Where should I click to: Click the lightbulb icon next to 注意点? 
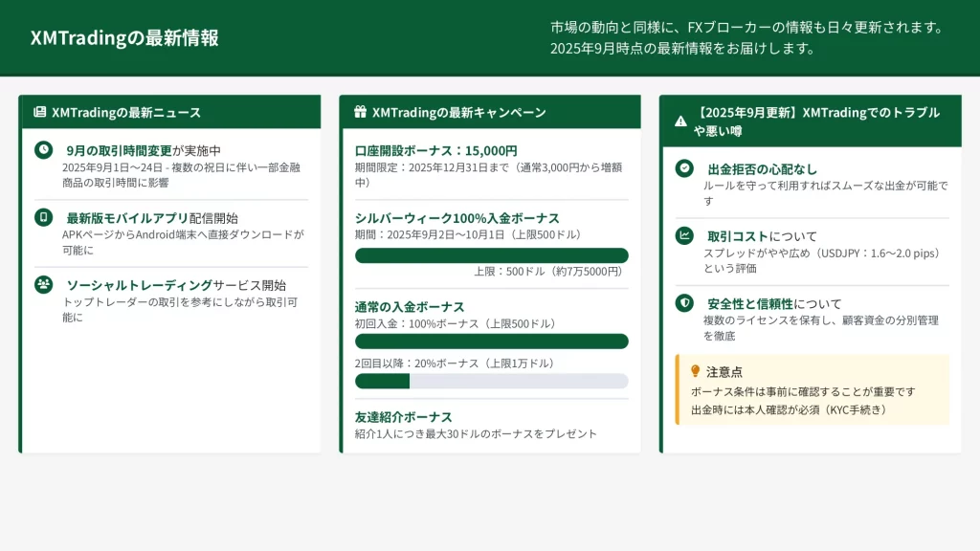click(696, 371)
